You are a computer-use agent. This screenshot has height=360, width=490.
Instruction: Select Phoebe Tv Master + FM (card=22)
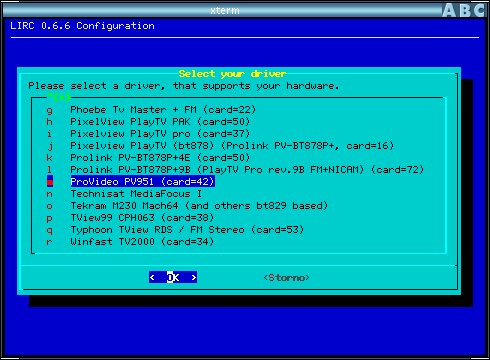[x=163, y=110]
